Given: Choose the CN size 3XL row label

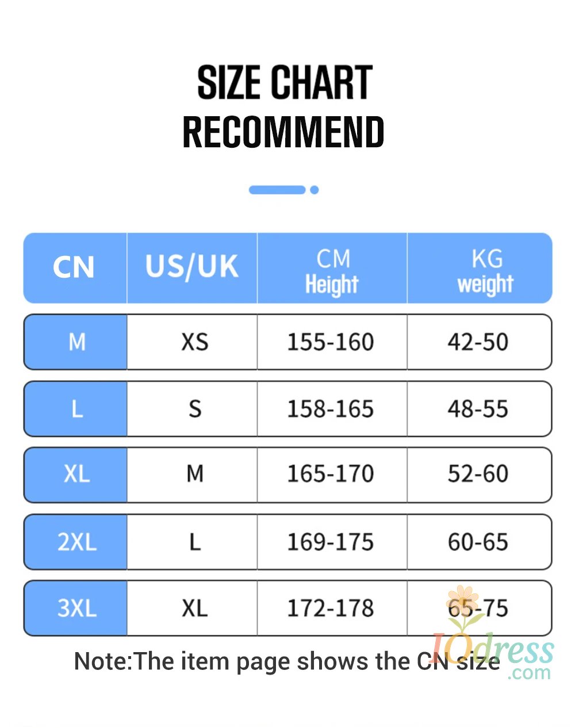Looking at the screenshot, I should coord(76,608).
